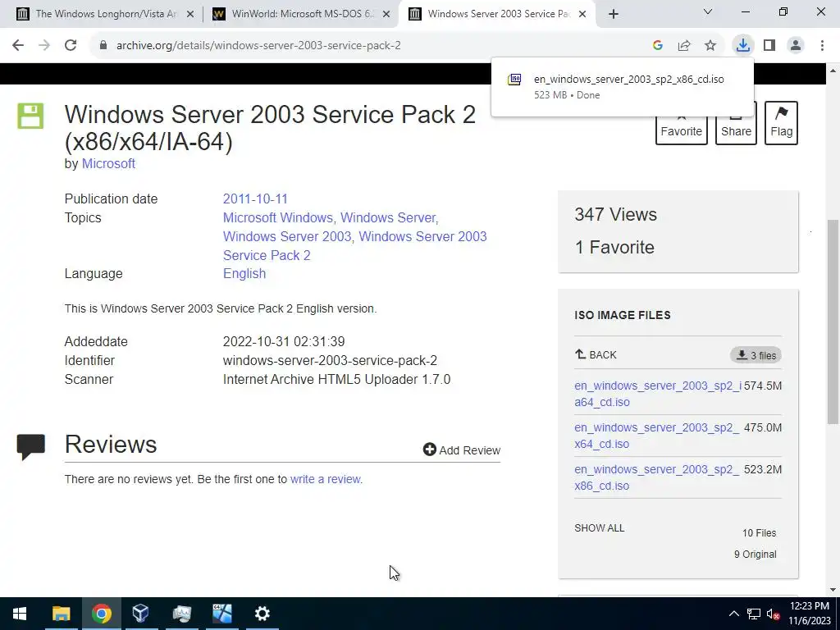Click identifier windows-server-2003-service-pack-2 text

[330, 361]
